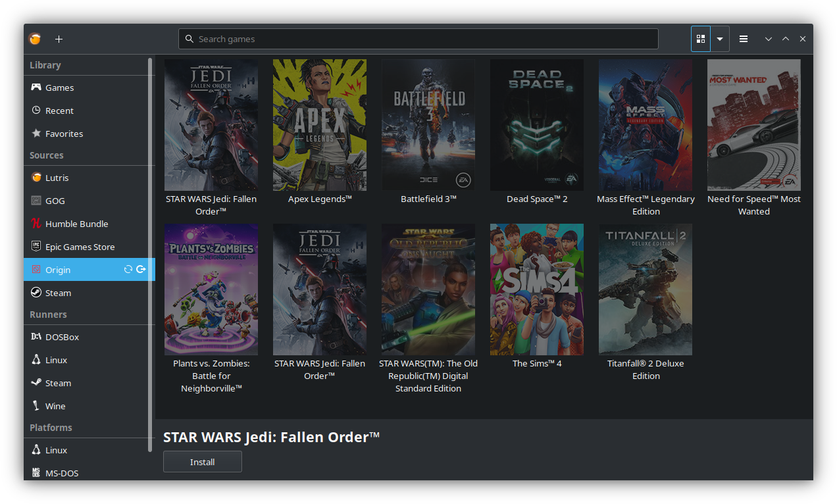Install STAR WARS Jedi: Fallen Order
Screen dimensions: 837x504
coord(203,462)
